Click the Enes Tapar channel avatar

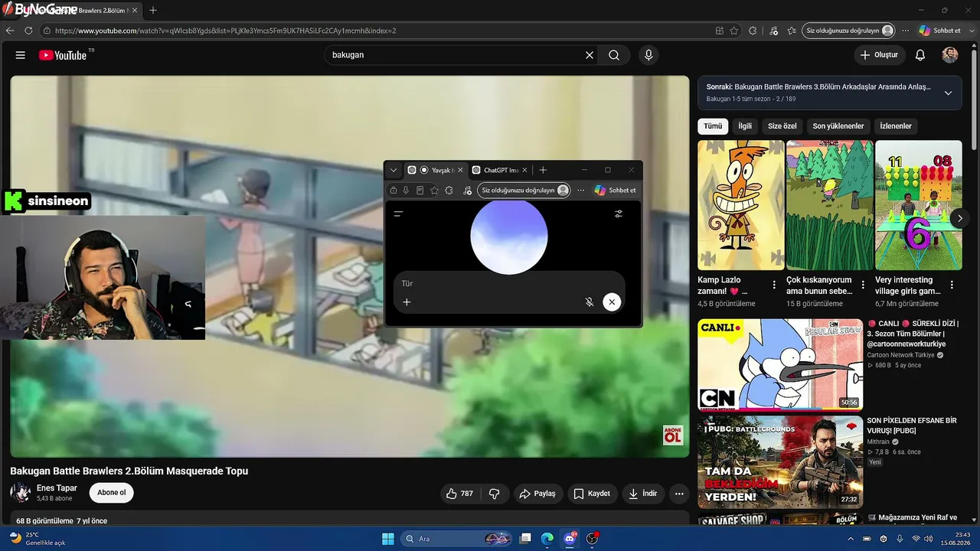pyautogui.click(x=21, y=493)
